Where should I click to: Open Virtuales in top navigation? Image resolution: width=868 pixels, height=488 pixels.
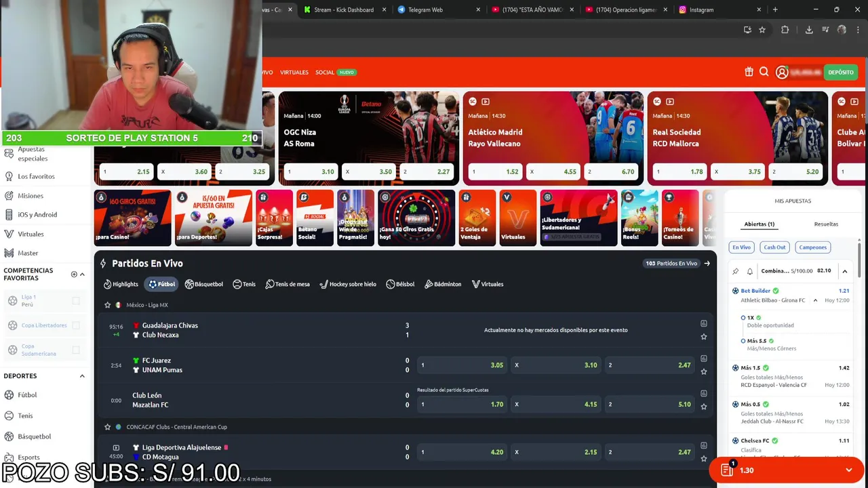click(x=294, y=73)
